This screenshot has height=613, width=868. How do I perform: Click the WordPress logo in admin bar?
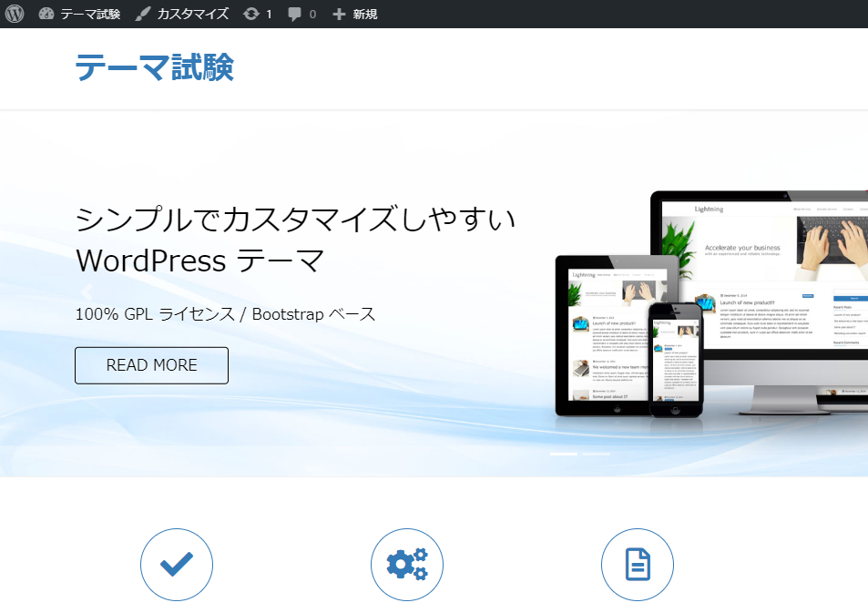(x=15, y=14)
